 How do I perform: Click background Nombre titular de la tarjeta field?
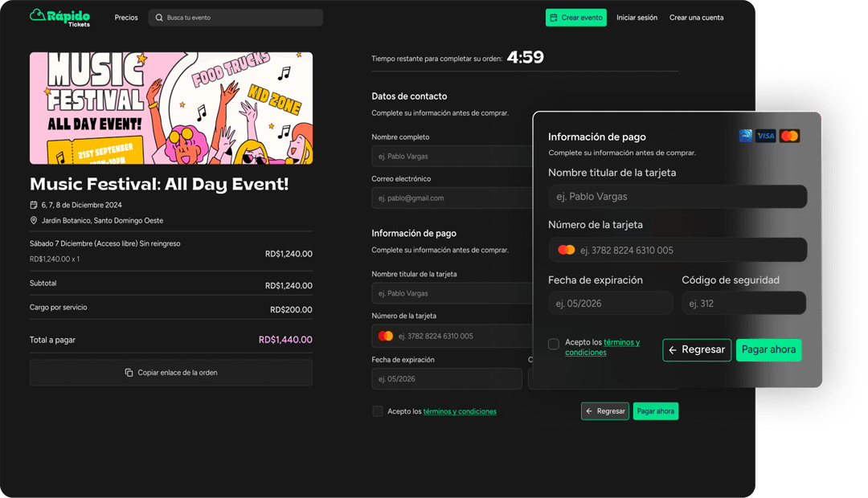(452, 293)
